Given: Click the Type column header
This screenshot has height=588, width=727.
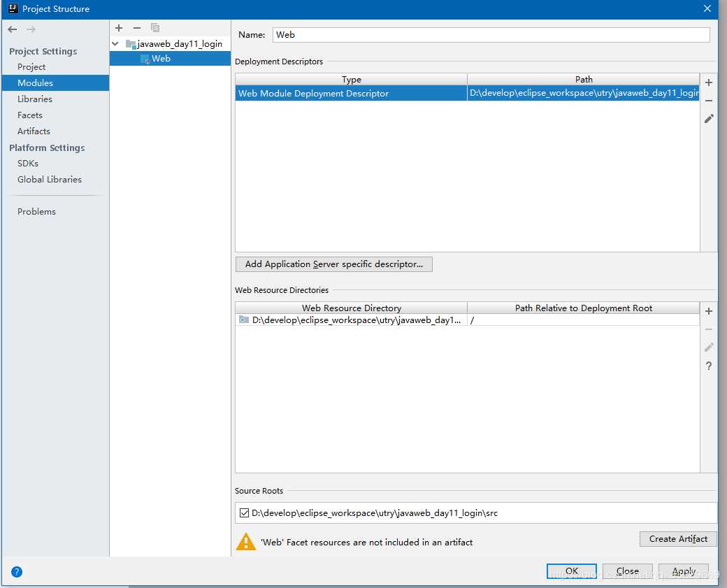Looking at the screenshot, I should [x=351, y=79].
